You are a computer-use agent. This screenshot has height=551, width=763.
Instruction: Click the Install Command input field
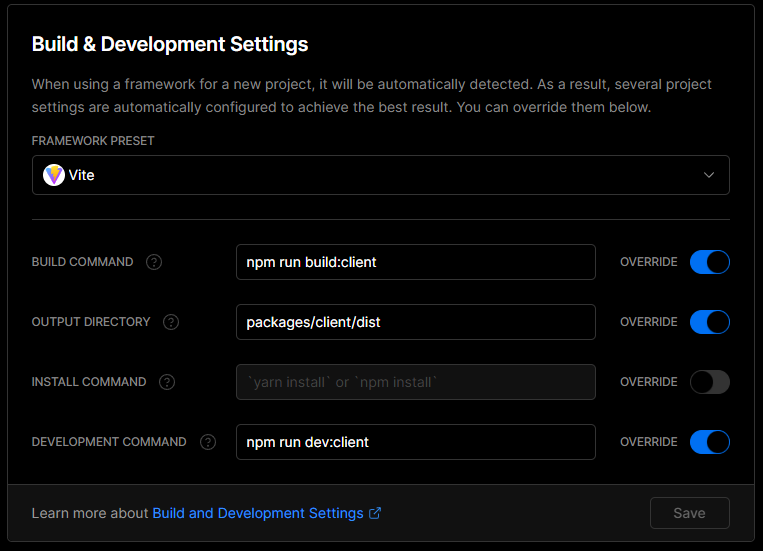click(416, 382)
